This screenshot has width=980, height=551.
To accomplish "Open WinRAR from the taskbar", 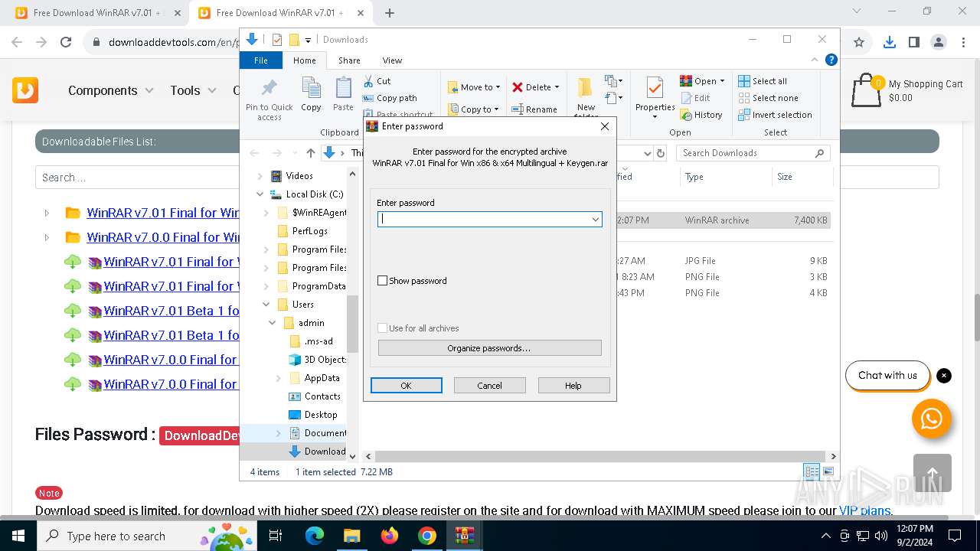I will [x=464, y=536].
